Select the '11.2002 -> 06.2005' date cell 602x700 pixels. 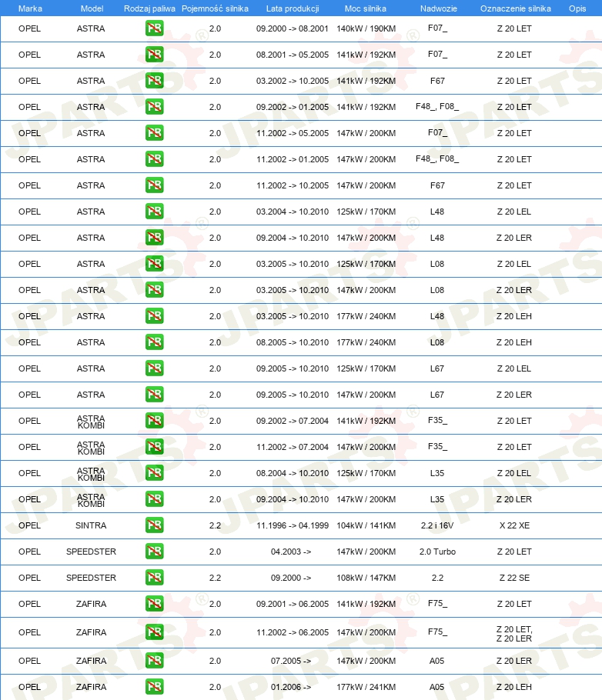pos(293,632)
